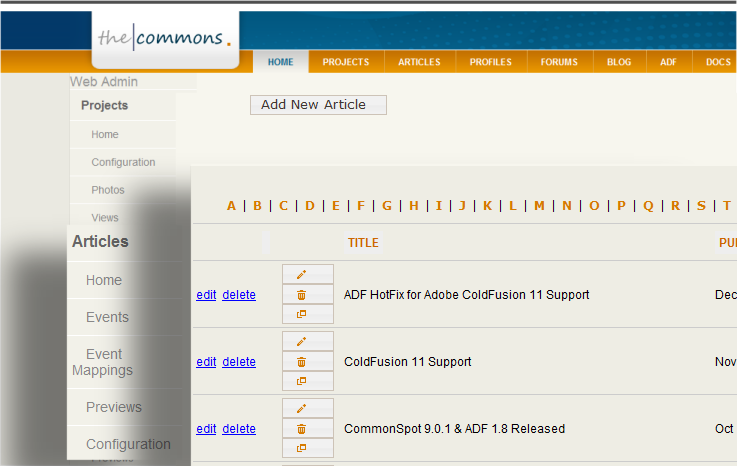The width and height of the screenshot is (737, 466).
Task: Click trash icon for ADF HotFix article
Action: pos(308,294)
